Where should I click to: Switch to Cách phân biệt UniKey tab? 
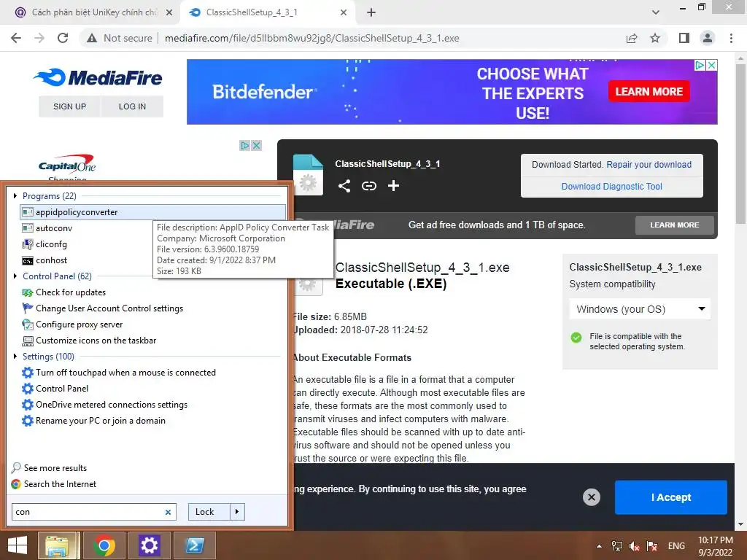94,12
